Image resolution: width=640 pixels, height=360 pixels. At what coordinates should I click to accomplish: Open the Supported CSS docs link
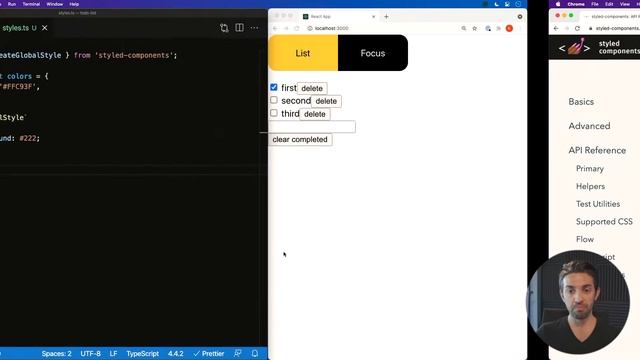coord(604,222)
